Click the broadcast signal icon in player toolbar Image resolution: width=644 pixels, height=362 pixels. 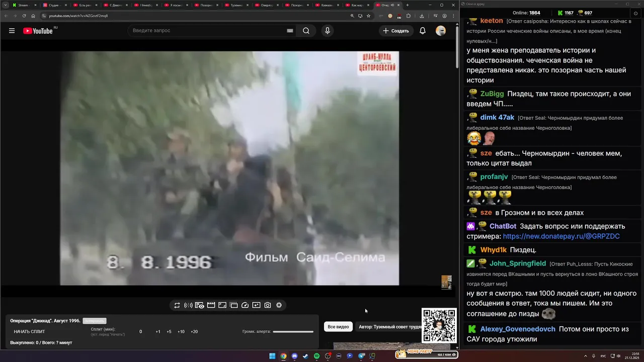[189, 305]
